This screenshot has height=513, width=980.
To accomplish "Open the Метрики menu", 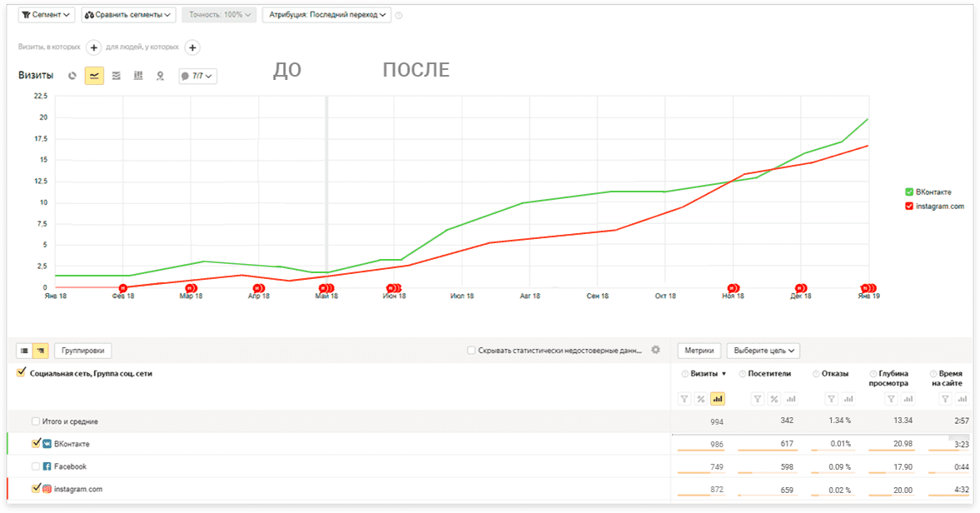I will 700,350.
